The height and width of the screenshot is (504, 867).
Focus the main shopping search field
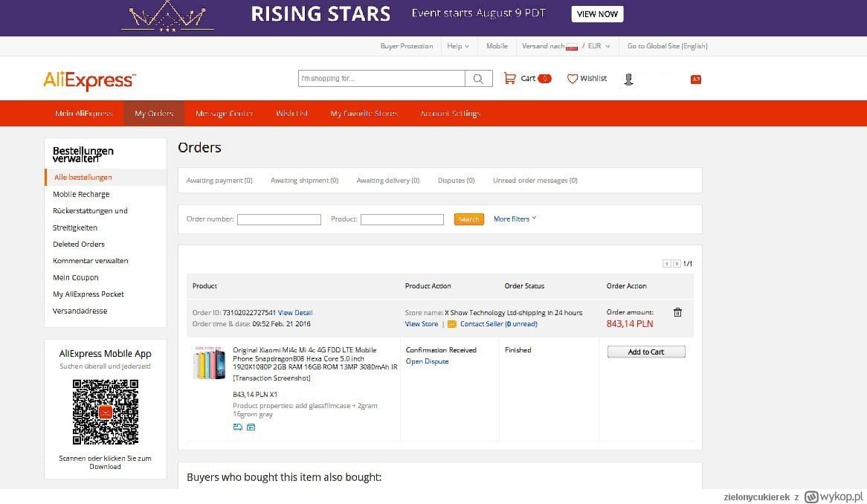381,79
